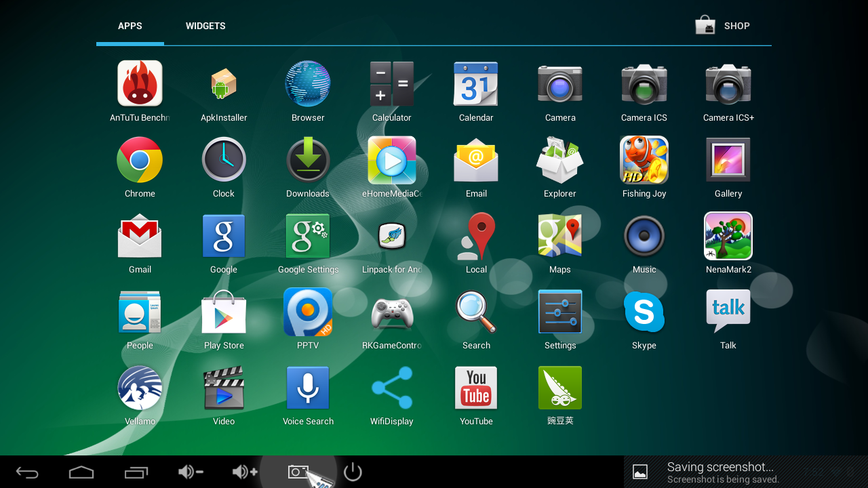Open the Calendar app
The image size is (868, 488).
click(476, 84)
